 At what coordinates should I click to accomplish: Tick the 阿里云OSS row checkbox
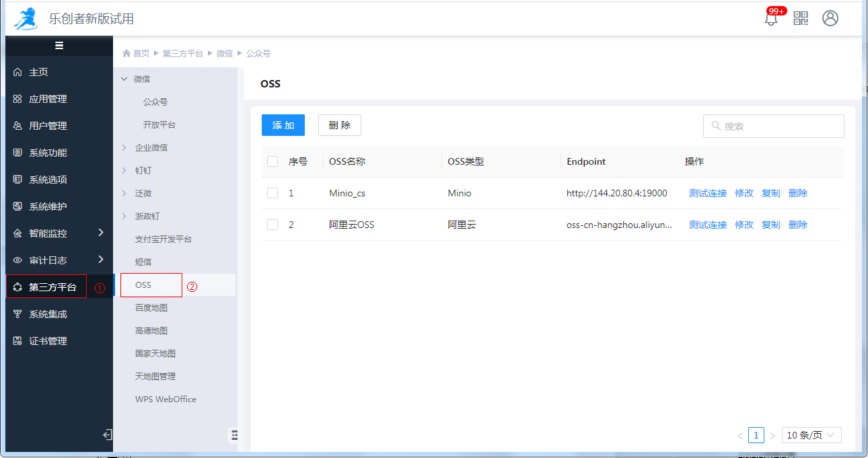coord(273,225)
